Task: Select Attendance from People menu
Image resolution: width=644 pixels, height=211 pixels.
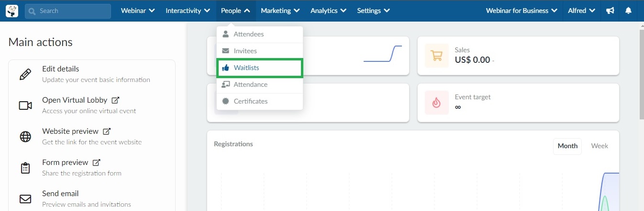Action: (260, 84)
